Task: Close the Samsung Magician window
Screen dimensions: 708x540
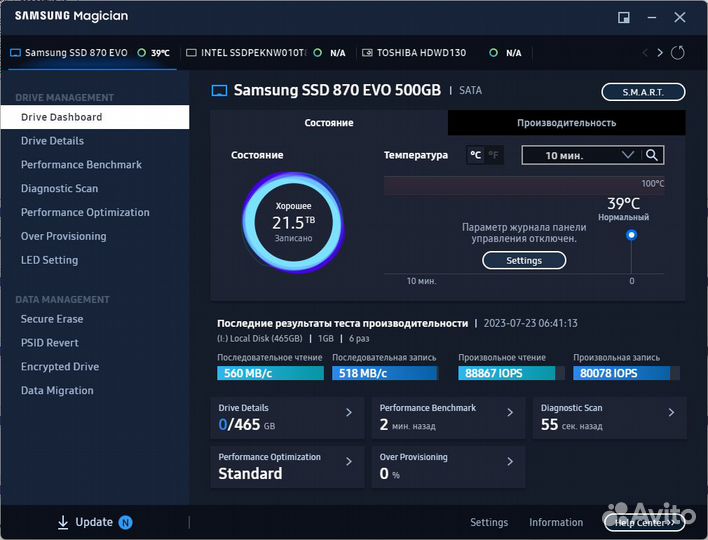Action: click(680, 18)
